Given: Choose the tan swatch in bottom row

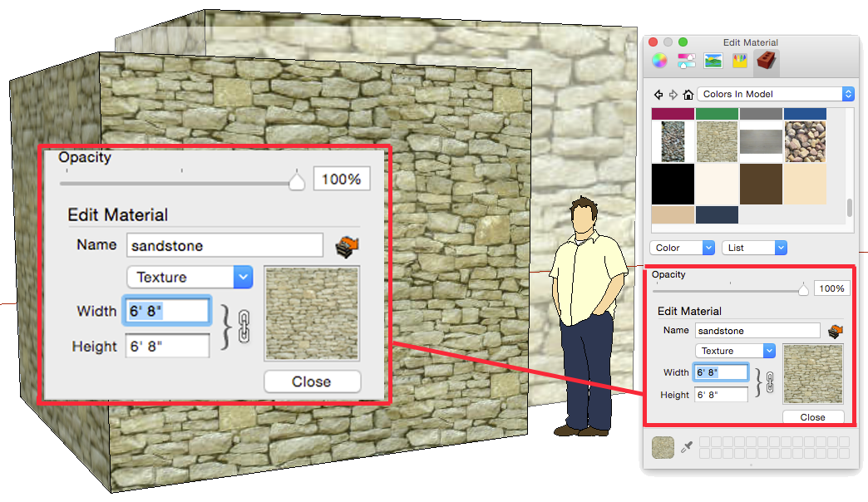Looking at the screenshot, I should point(673,214).
